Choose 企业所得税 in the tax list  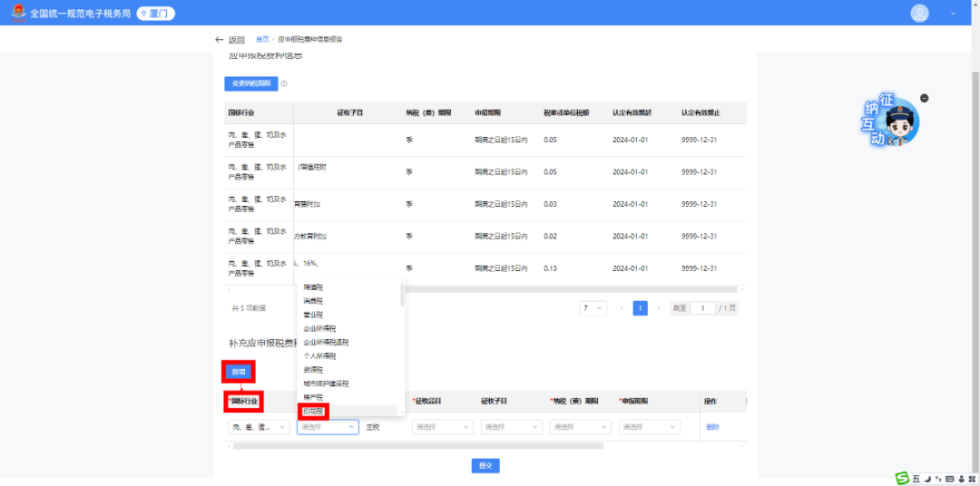319,328
